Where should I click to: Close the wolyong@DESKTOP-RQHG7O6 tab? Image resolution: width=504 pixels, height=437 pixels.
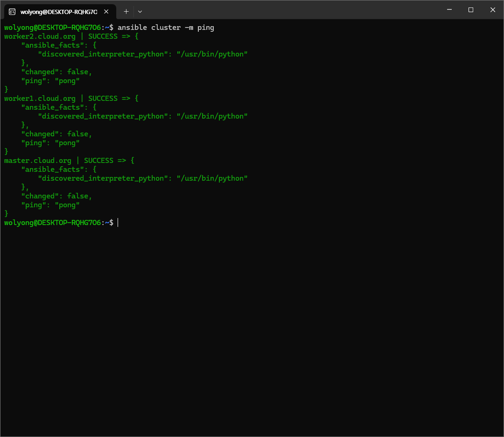[x=106, y=12]
